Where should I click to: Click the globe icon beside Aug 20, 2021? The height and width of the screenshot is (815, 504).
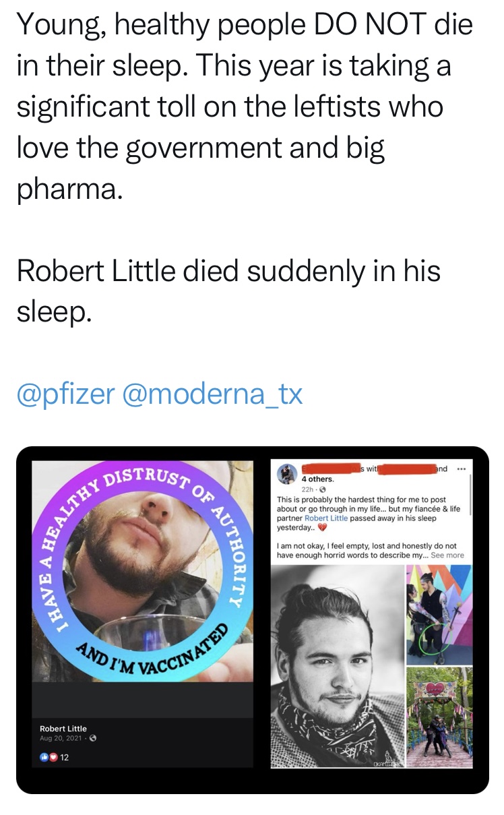[x=93, y=738]
